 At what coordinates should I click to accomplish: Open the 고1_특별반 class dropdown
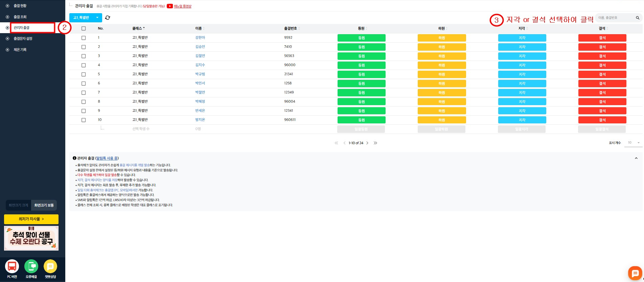[86, 18]
